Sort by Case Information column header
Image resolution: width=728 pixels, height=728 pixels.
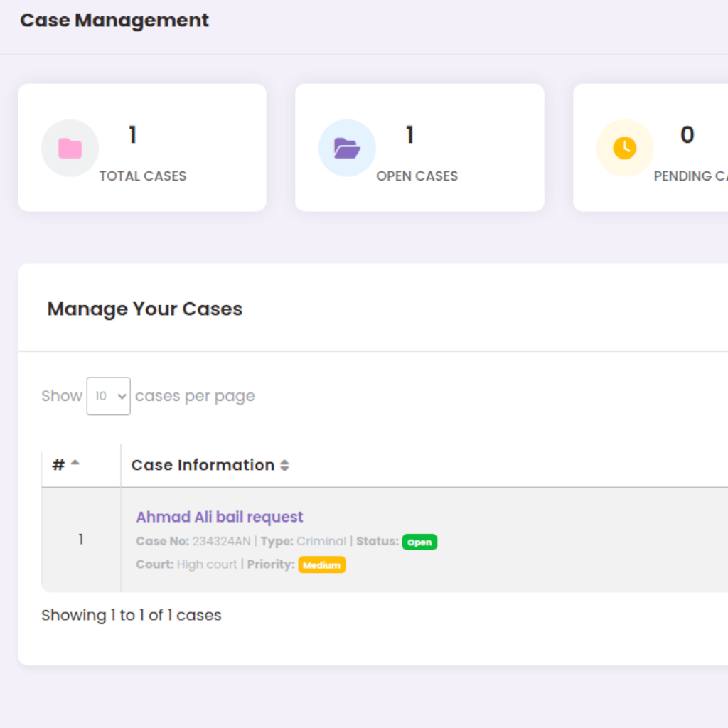(x=203, y=465)
